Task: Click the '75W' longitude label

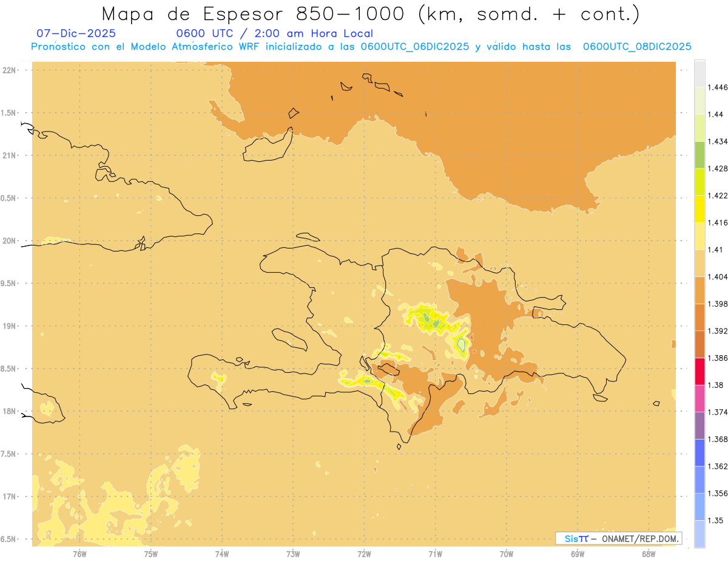Action: [x=151, y=554]
